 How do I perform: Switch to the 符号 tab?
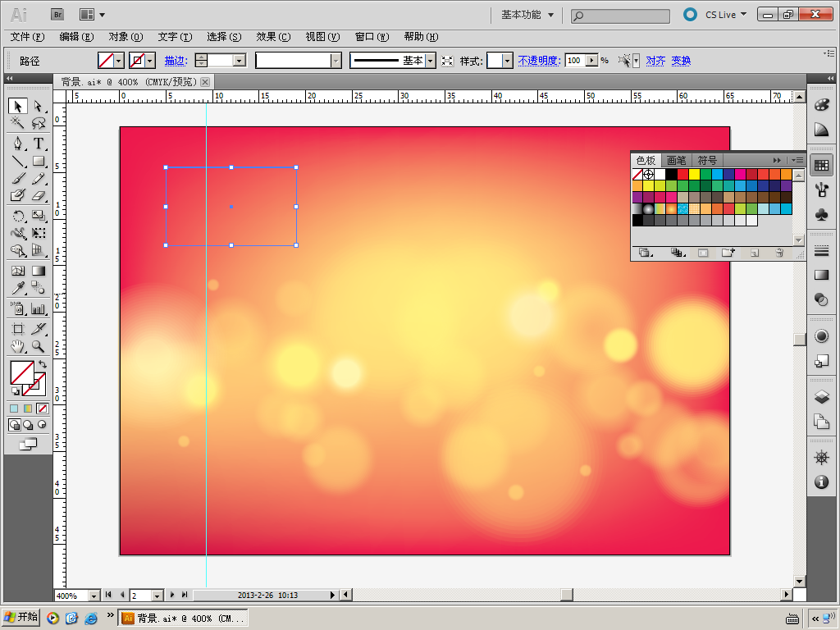click(x=707, y=160)
